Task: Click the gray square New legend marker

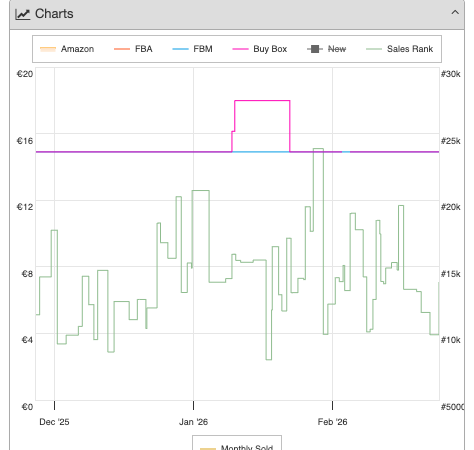Action: (315, 49)
